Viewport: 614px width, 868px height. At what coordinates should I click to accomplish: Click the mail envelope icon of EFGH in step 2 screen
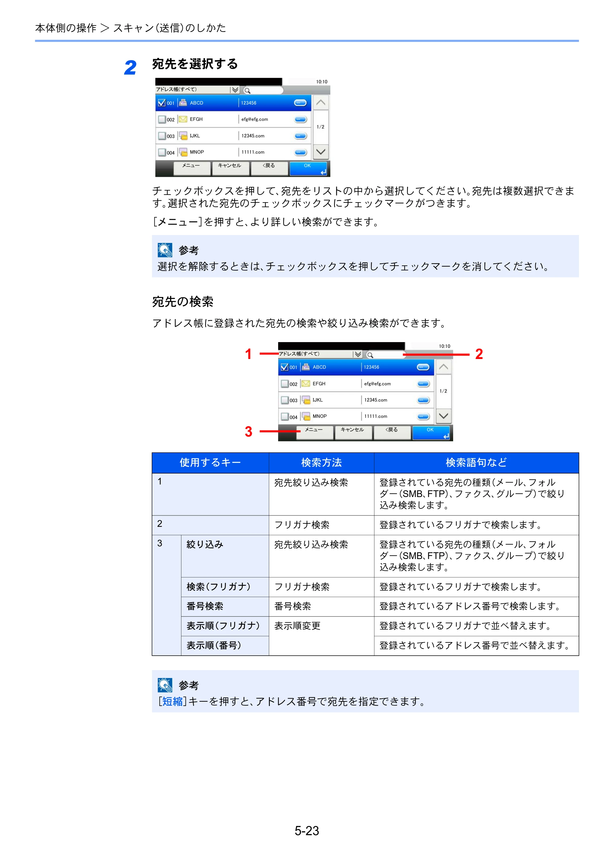tap(183, 119)
